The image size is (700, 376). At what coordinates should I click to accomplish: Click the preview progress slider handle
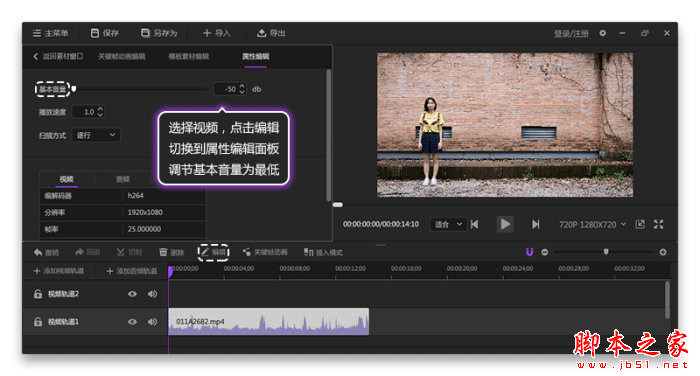point(338,205)
